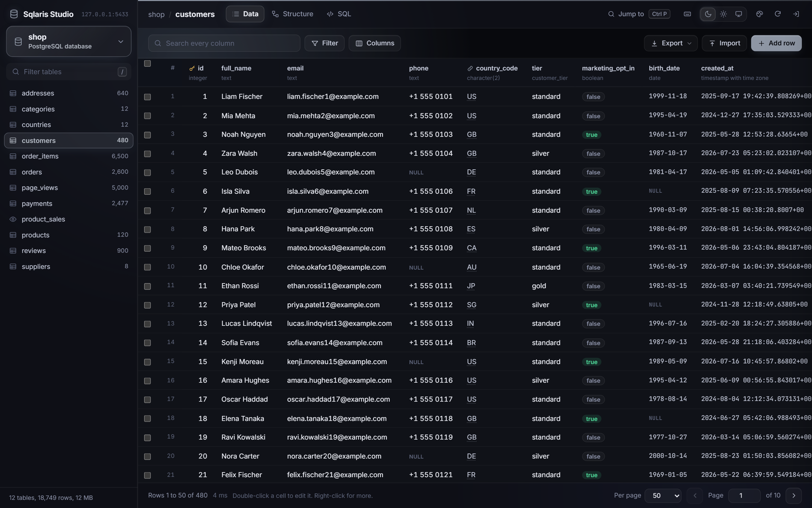This screenshot has width=812, height=508.
Task: Click table icon beside suppliers
Action: 13,267
